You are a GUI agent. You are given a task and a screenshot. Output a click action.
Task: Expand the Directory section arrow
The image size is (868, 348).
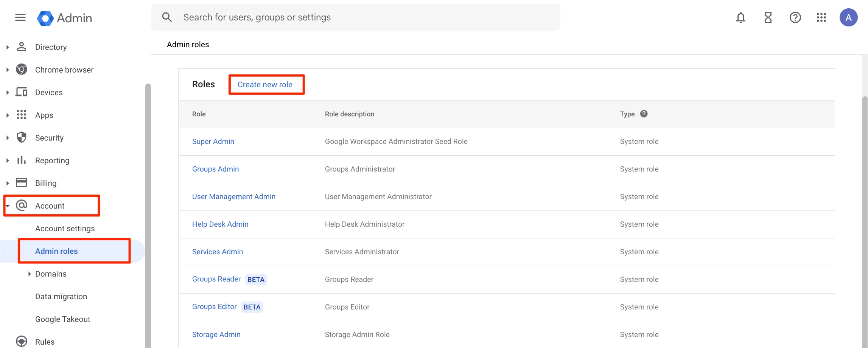pyautogui.click(x=7, y=47)
